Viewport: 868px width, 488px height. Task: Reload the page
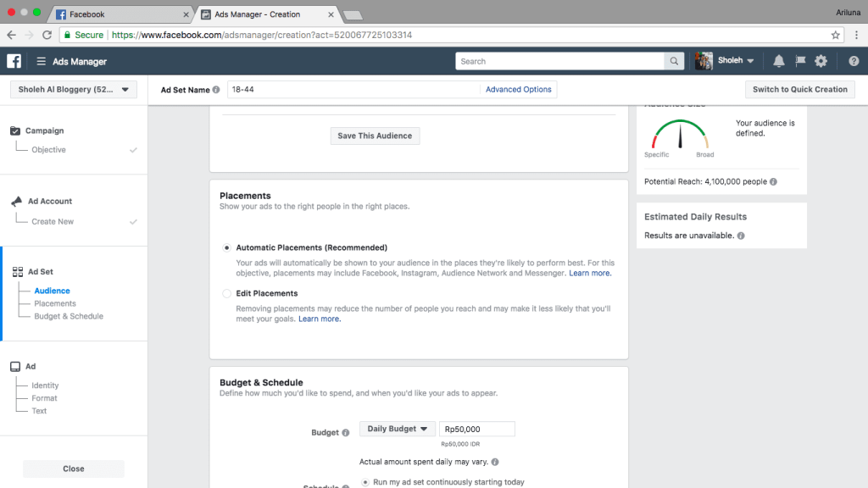(47, 35)
